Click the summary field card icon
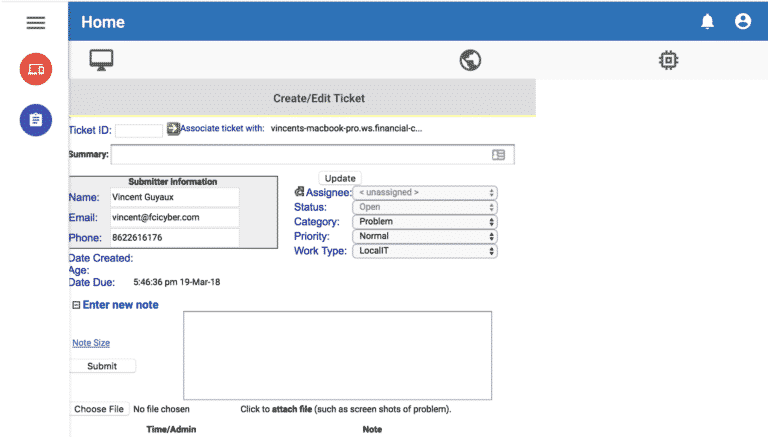768x437 pixels. [499, 155]
